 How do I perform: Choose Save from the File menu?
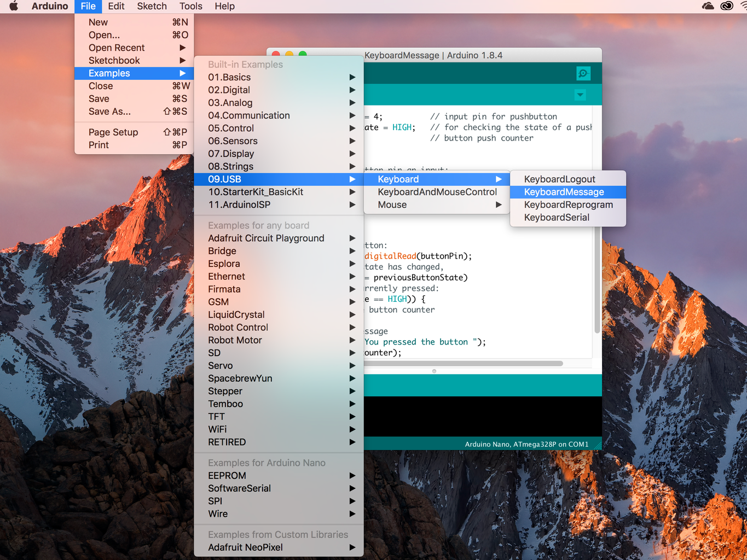tap(134, 99)
